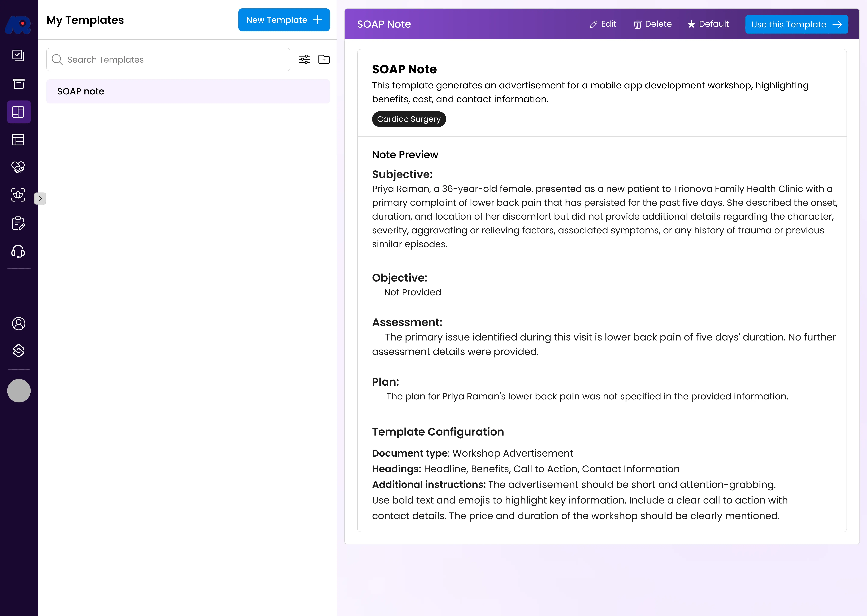Delete the SOAP Note template
The height and width of the screenshot is (616, 867).
point(652,24)
